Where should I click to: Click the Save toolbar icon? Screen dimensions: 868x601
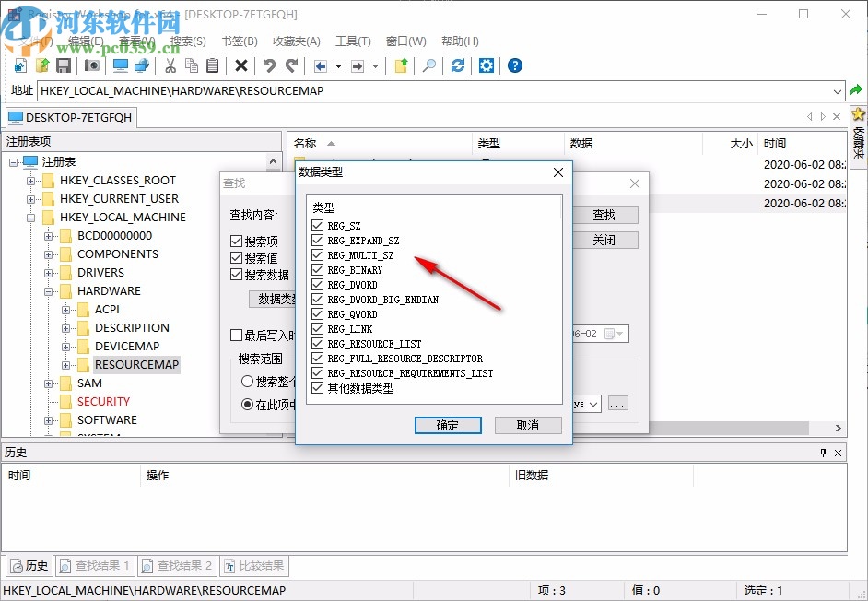pos(62,65)
